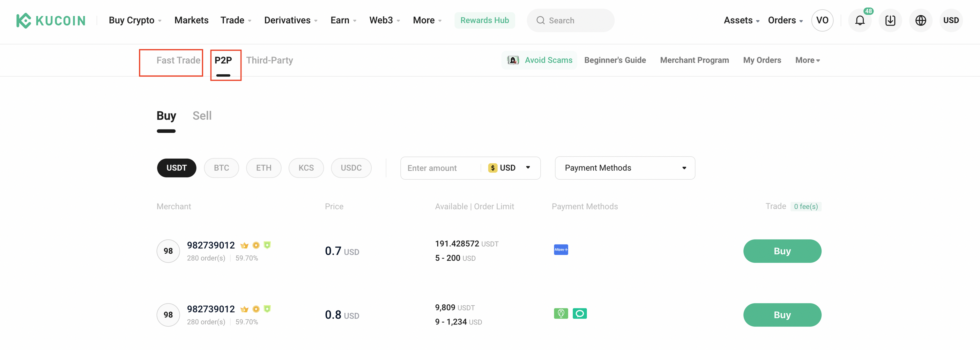Click the 98 avatar of 0.8 USD merchant
Viewport: 980px width, 350px height.
tap(168, 315)
